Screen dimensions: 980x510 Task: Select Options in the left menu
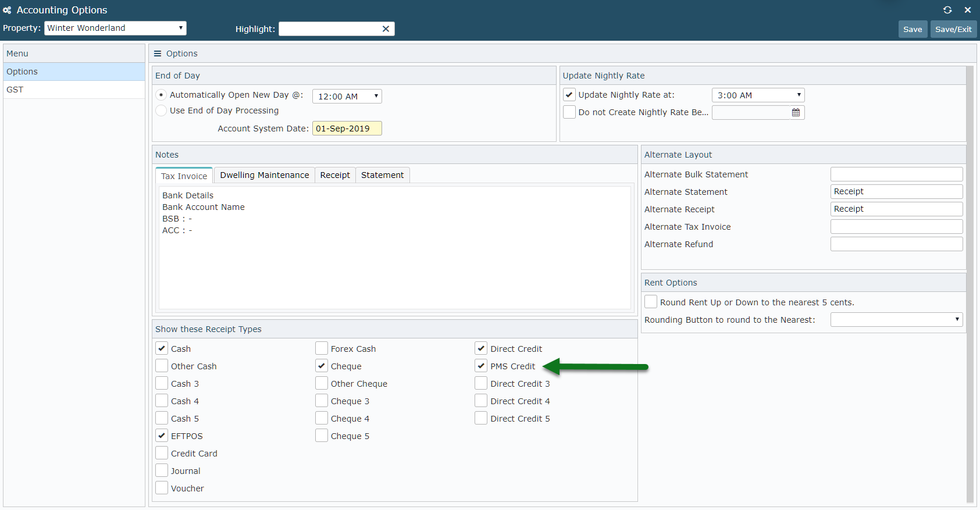coord(74,72)
